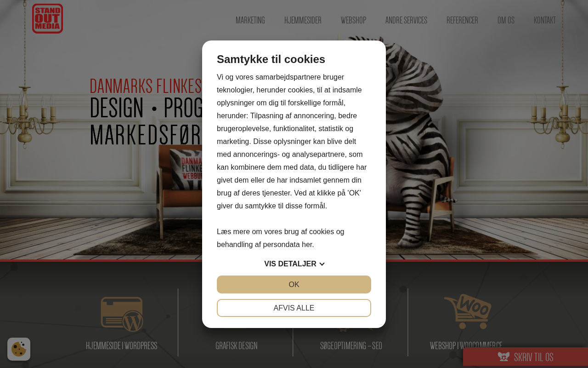Image resolution: width=588 pixels, height=368 pixels.
Task: Open the Webshop menu
Action: pos(353,20)
